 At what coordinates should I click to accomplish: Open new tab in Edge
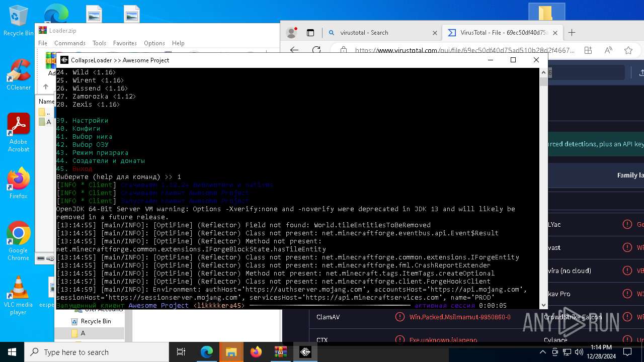pyautogui.click(x=572, y=33)
